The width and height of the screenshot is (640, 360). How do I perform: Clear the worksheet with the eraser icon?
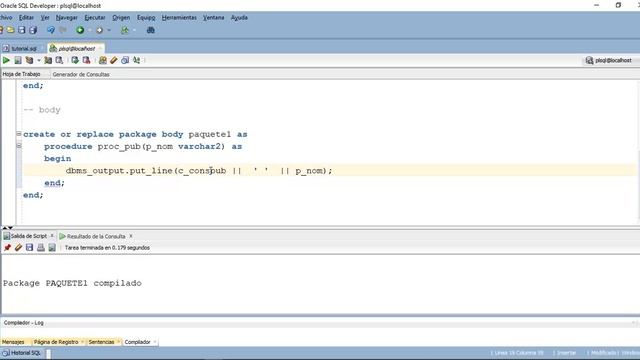(x=114, y=60)
